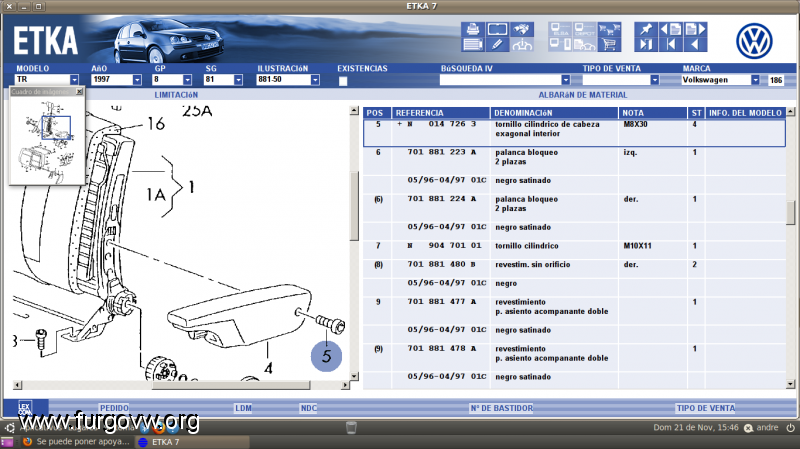Click the show desktop icon in the taskbar

7,442
